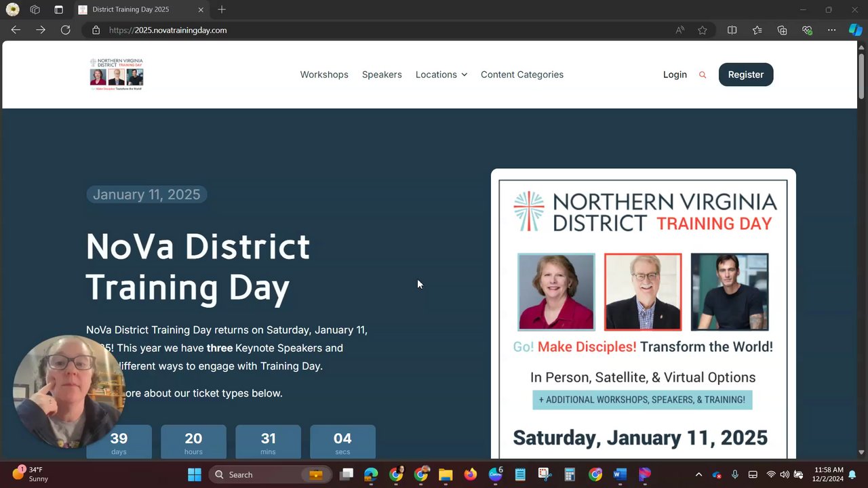Image resolution: width=868 pixels, height=488 pixels.
Task: Open the Windows Start menu
Action: click(195, 474)
